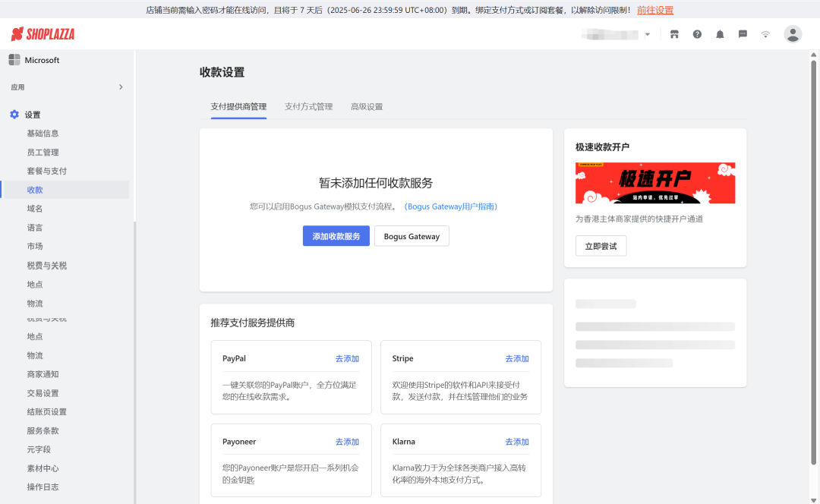Open 套餐与支付 in settings sidebar
This screenshot has width=820, height=504.
(x=47, y=171)
